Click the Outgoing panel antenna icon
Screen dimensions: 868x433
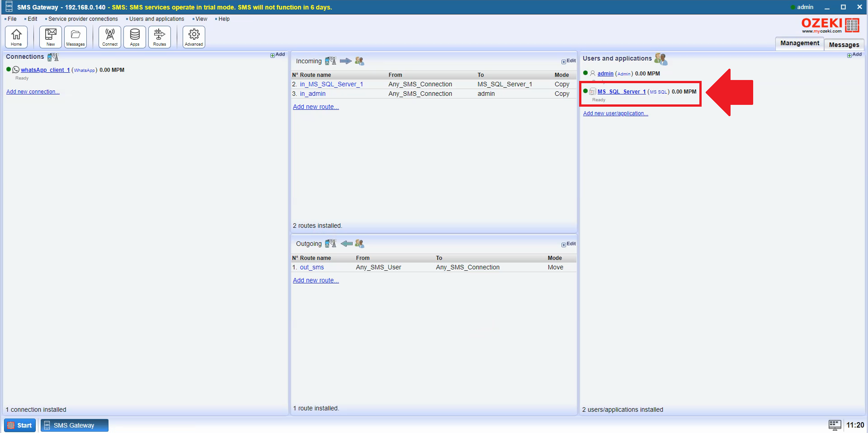pyautogui.click(x=330, y=244)
